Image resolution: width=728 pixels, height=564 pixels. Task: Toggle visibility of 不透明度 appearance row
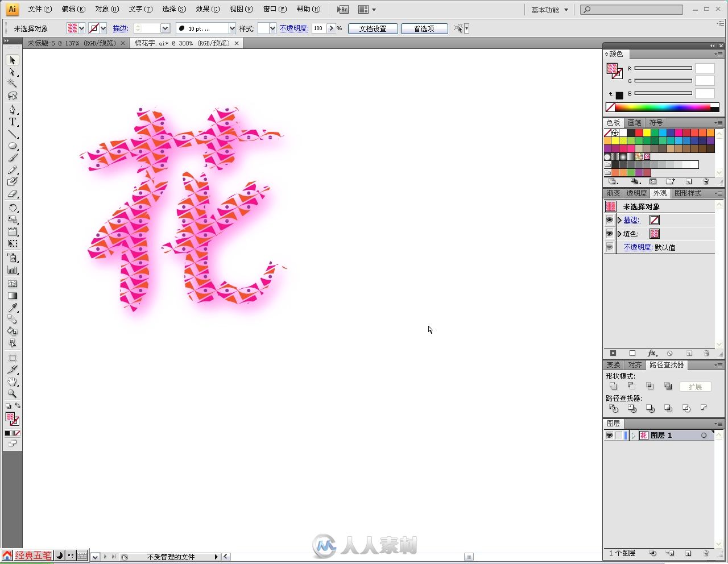[610, 247]
